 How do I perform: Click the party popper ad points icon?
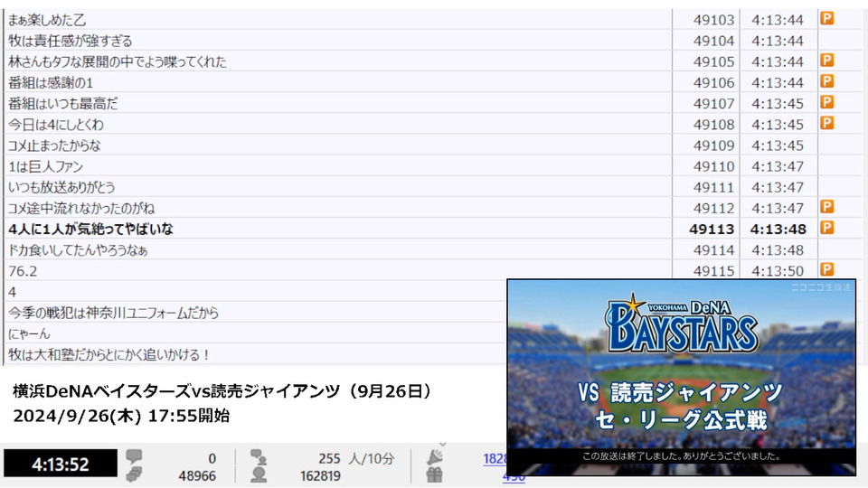pyautogui.click(x=435, y=457)
